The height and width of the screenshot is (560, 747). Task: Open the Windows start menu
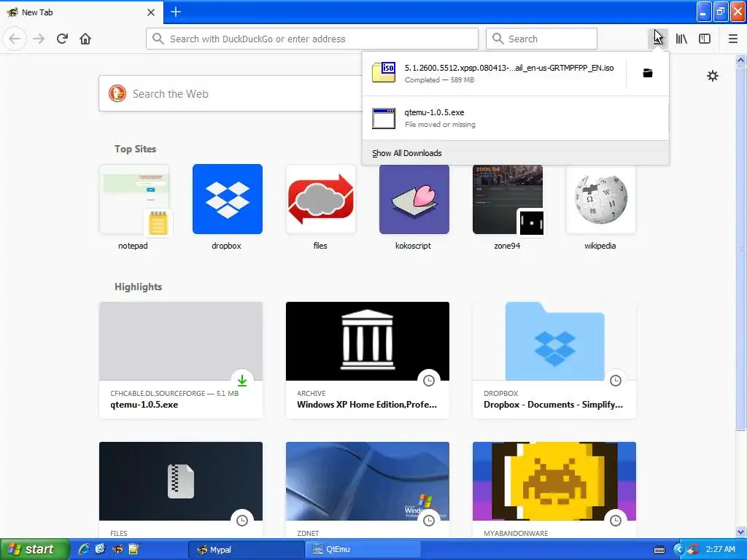pos(34,549)
